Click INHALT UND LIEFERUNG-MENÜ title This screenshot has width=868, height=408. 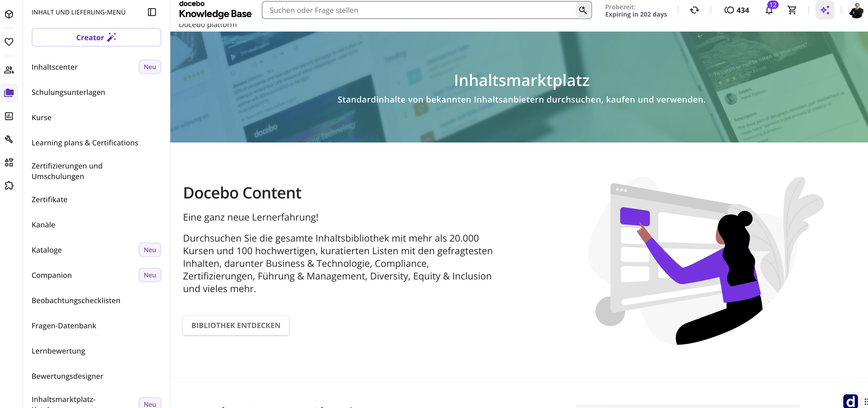(x=79, y=12)
